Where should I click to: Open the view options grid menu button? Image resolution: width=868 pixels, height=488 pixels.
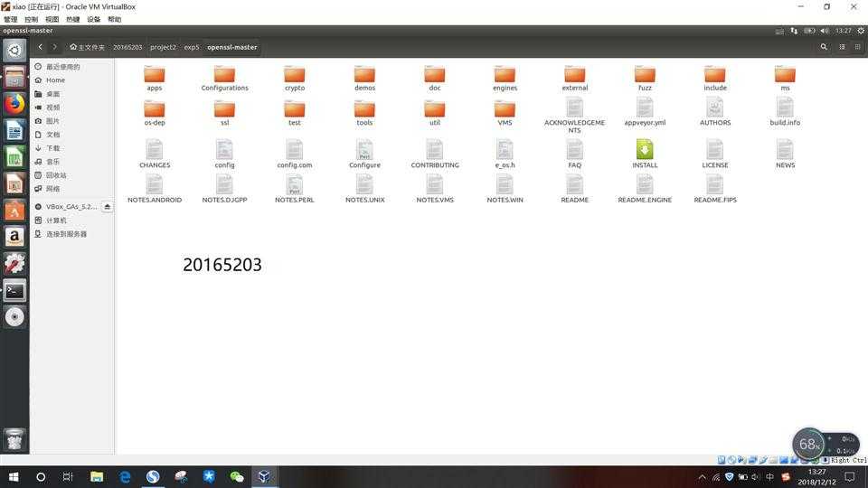click(x=857, y=47)
